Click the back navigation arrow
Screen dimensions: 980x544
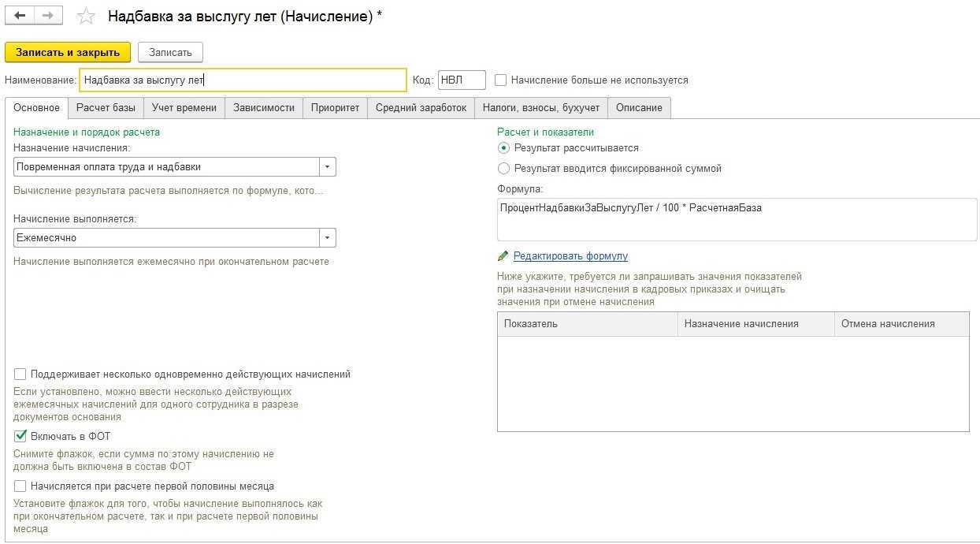[20, 16]
